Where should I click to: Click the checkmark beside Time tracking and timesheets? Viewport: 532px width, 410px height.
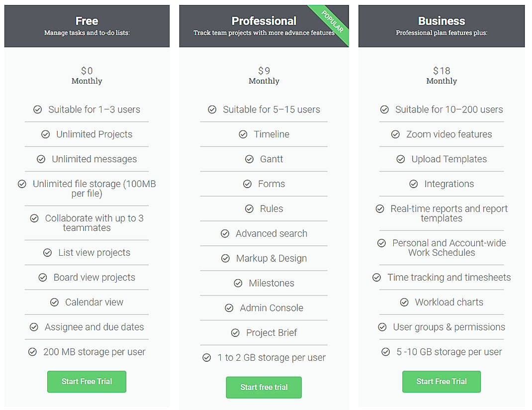(376, 277)
